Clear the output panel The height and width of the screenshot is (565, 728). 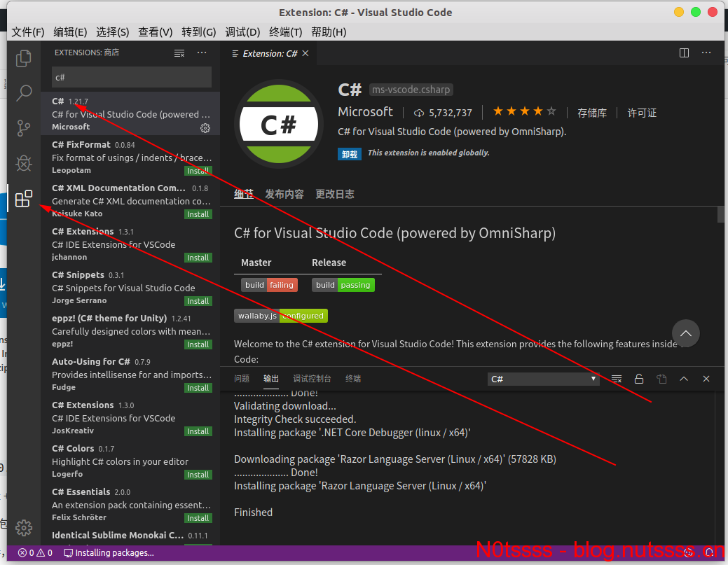[616, 379]
